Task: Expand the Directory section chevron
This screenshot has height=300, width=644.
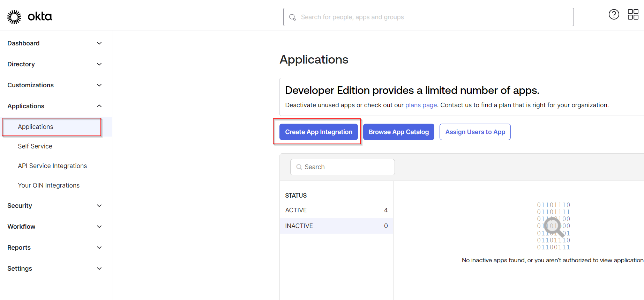Action: [99, 64]
